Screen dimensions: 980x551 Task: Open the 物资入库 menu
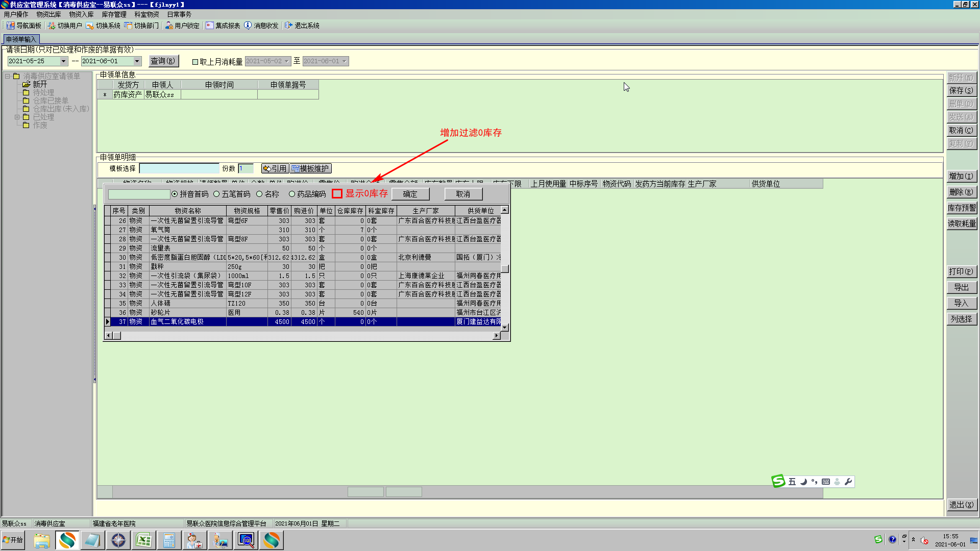(81, 14)
